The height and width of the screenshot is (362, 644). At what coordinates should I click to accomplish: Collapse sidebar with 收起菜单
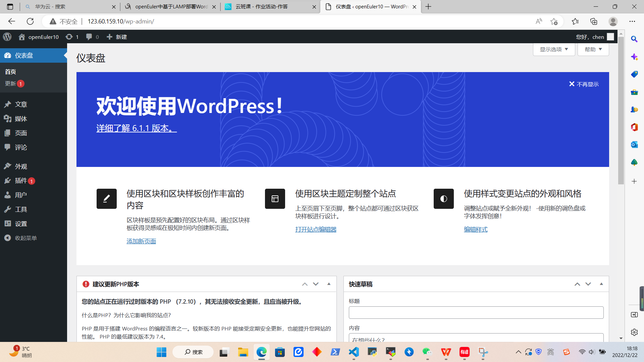25,238
